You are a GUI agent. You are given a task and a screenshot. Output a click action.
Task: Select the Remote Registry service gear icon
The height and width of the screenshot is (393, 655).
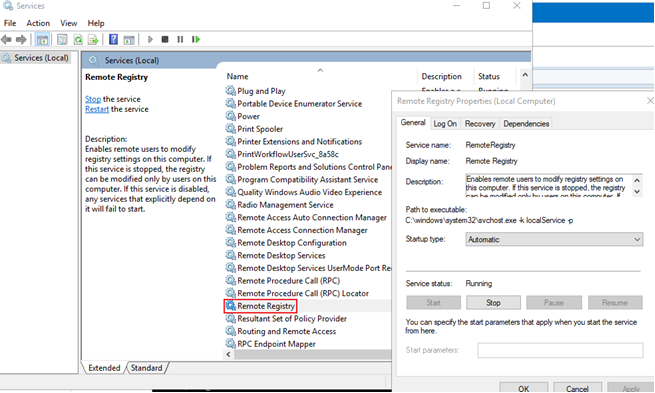pyautogui.click(x=231, y=306)
